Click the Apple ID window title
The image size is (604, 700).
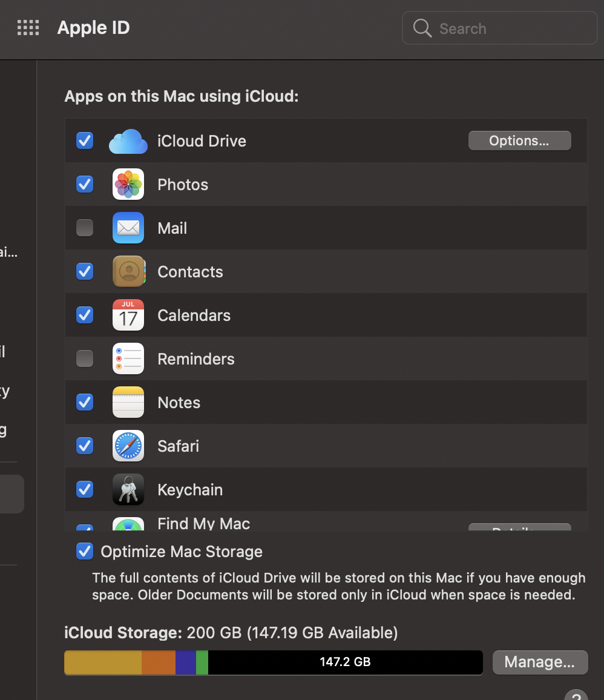pyautogui.click(x=94, y=28)
